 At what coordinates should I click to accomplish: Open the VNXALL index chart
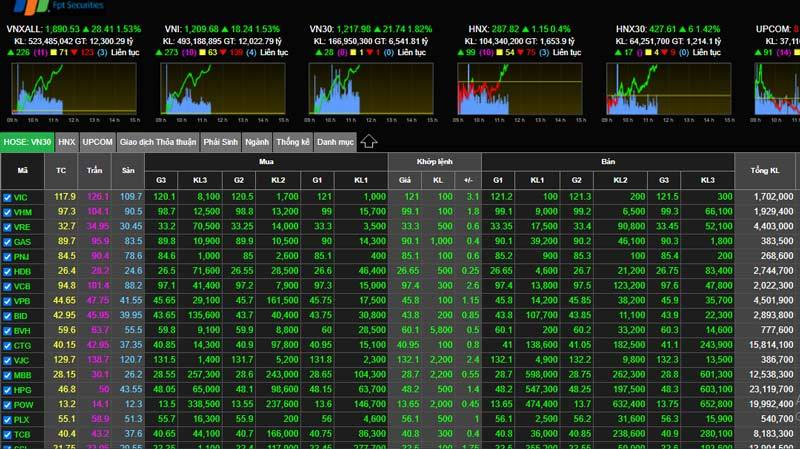coord(74,89)
